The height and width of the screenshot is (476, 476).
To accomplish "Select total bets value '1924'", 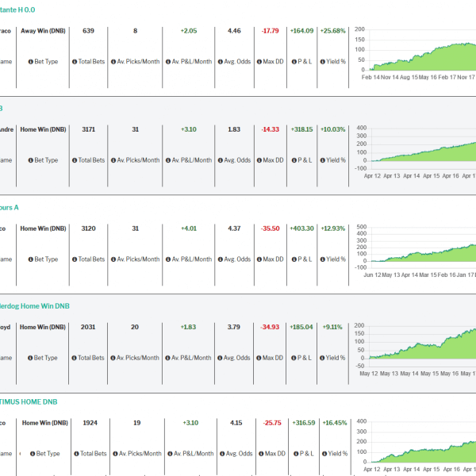I will tap(90, 423).
